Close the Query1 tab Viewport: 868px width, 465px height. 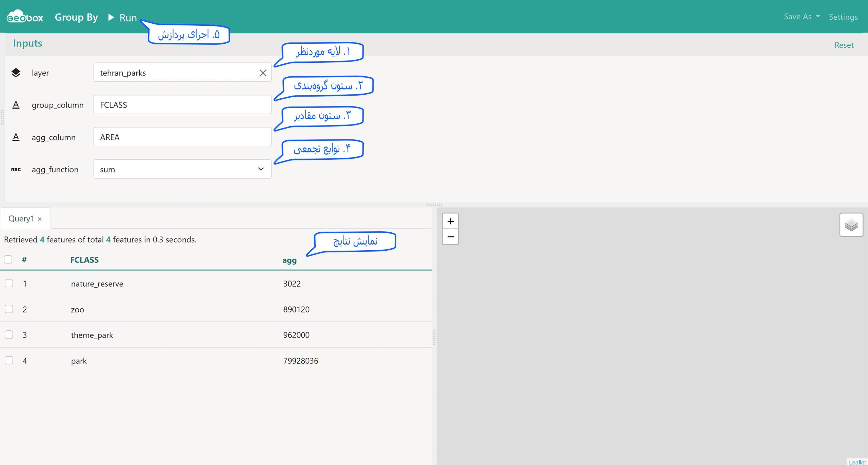pyautogui.click(x=40, y=219)
